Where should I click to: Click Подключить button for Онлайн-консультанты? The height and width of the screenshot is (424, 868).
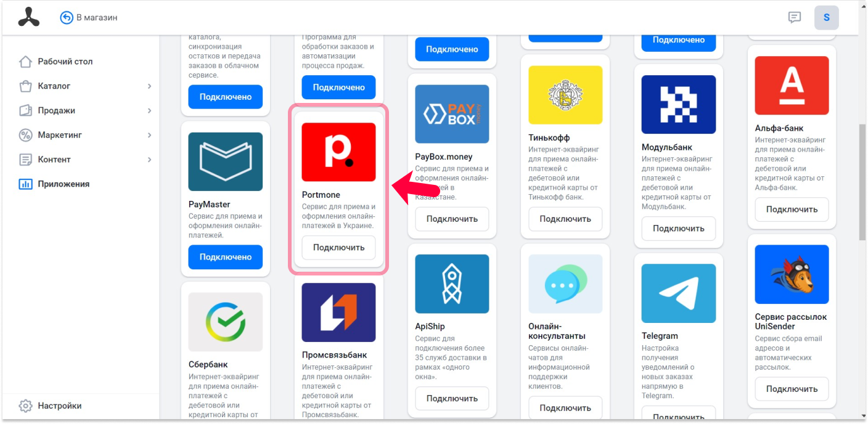[565, 408]
